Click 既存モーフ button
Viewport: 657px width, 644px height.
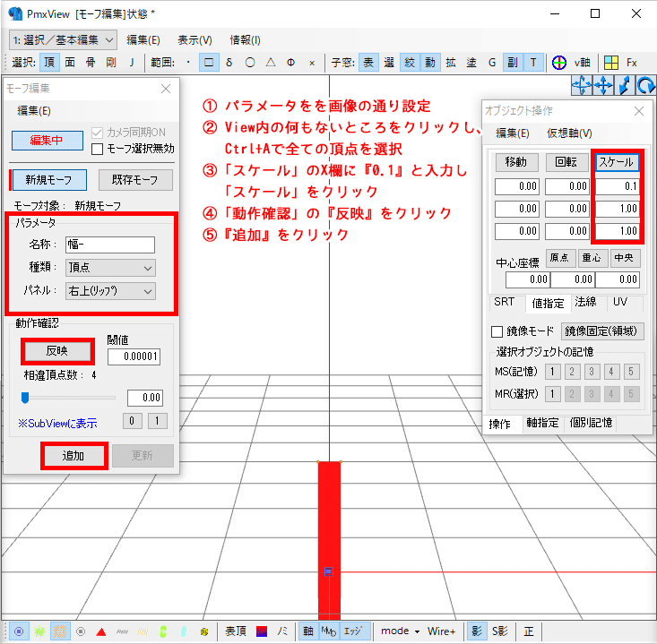(x=135, y=180)
